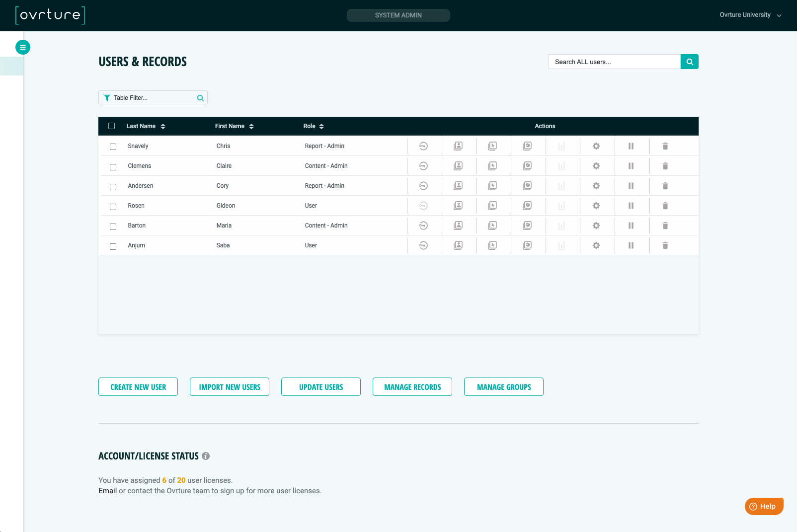Open the settings gear for Saba Anjum
The height and width of the screenshot is (532, 797).
pyautogui.click(x=596, y=245)
